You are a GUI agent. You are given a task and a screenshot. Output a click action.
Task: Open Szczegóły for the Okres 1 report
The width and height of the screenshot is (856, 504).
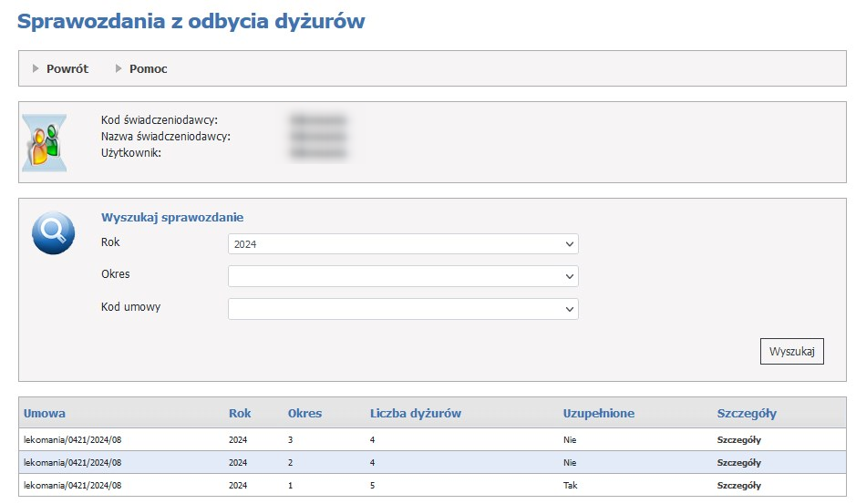click(x=738, y=486)
